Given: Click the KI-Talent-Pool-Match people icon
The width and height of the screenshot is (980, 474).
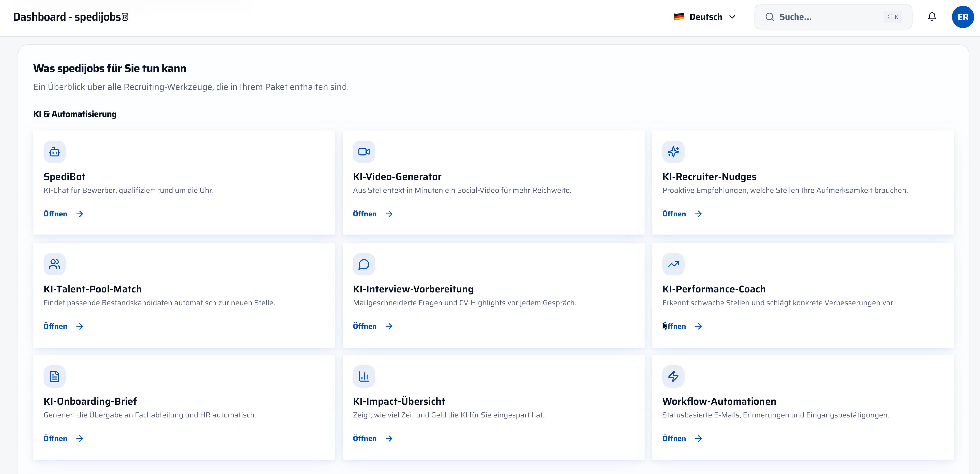Looking at the screenshot, I should click(54, 264).
